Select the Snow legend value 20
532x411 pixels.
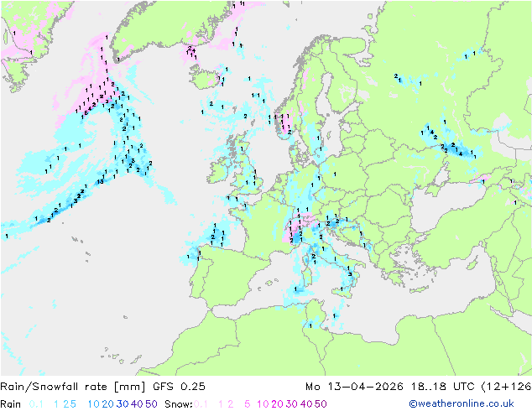coord(277,404)
